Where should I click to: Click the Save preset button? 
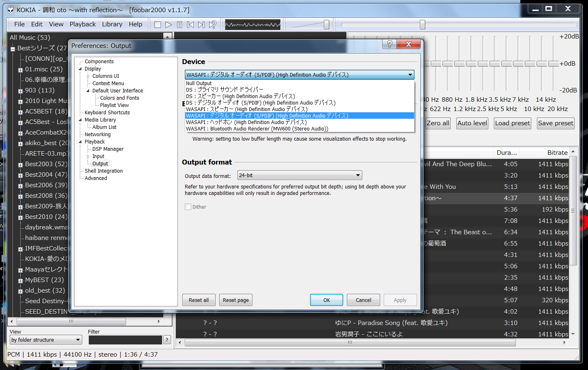(556, 123)
